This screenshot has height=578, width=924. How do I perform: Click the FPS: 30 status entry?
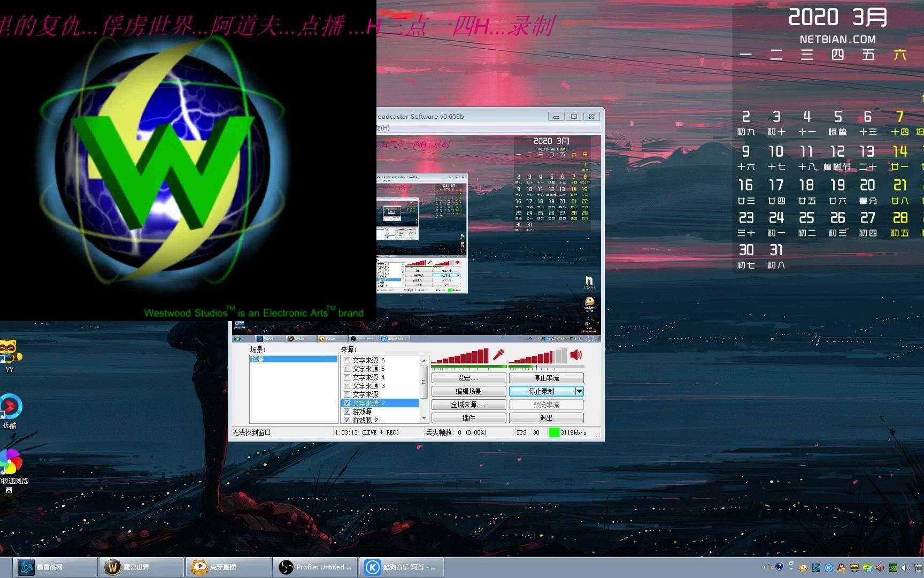tap(528, 432)
